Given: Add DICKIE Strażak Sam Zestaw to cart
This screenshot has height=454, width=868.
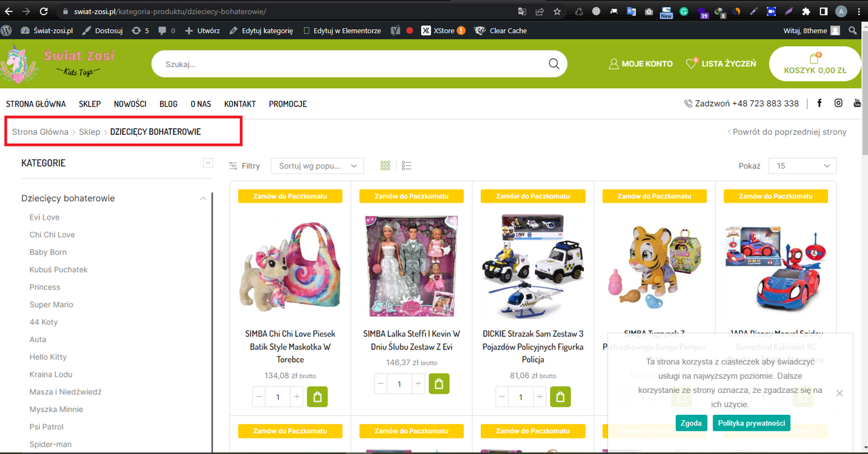Looking at the screenshot, I should (x=560, y=397).
